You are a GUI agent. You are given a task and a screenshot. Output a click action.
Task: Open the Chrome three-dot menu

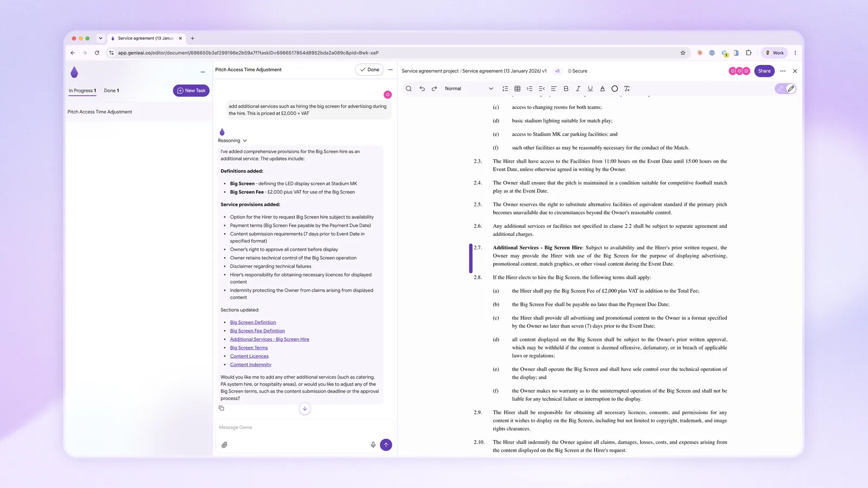795,53
